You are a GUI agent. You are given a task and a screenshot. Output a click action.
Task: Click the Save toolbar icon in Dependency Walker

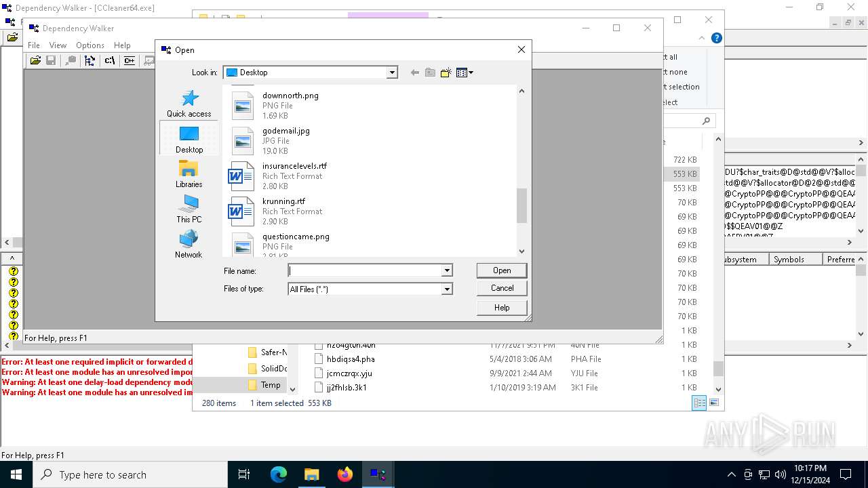pyautogui.click(x=51, y=60)
